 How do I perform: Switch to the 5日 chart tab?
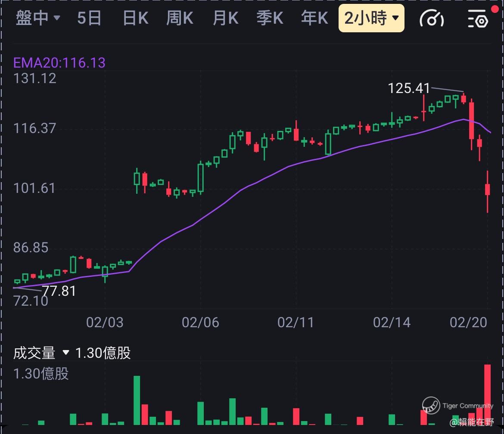(x=89, y=18)
